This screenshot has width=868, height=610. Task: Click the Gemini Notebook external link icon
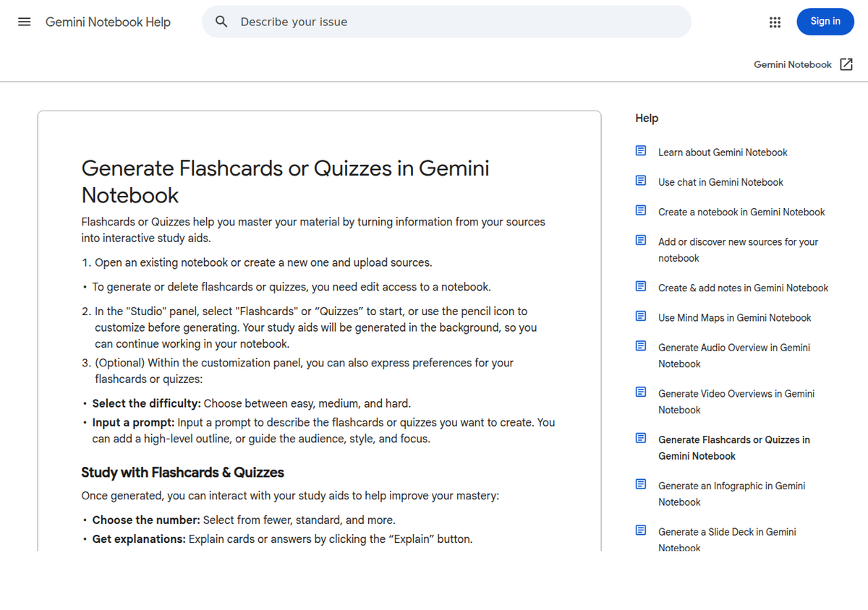[846, 64]
